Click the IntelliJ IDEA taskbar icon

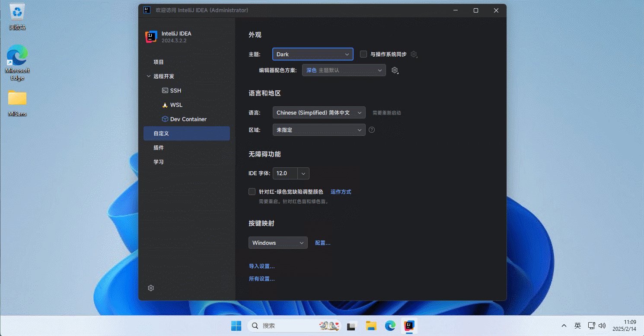(409, 326)
